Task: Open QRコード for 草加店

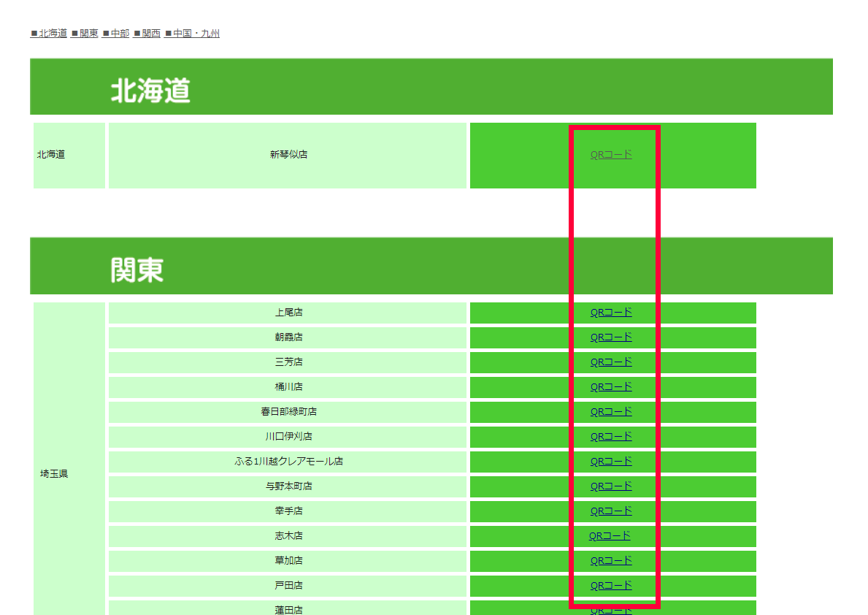Action: click(x=611, y=561)
